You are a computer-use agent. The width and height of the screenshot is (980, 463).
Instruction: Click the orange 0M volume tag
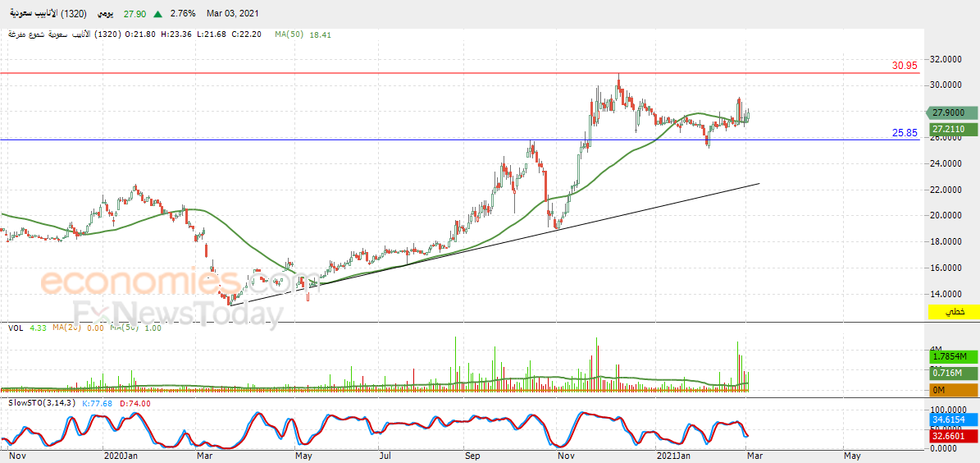tap(952, 391)
